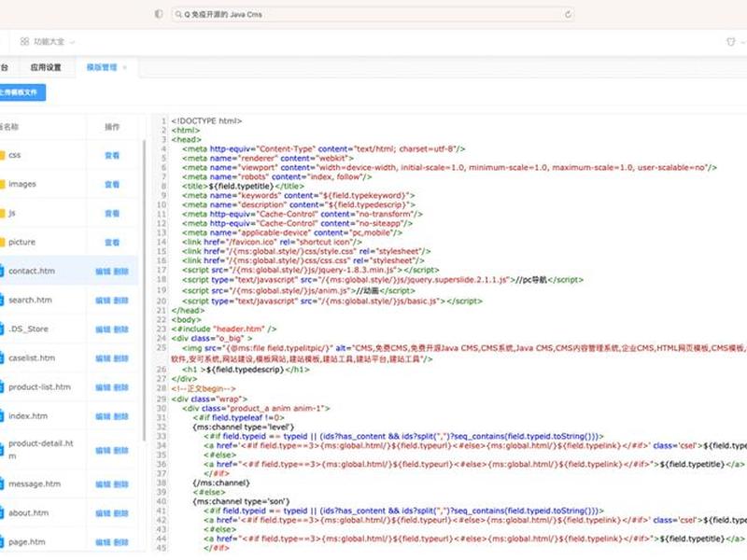Click the four-square grid icon beside 功能大全
This screenshot has width=747, height=560.
coord(25,42)
